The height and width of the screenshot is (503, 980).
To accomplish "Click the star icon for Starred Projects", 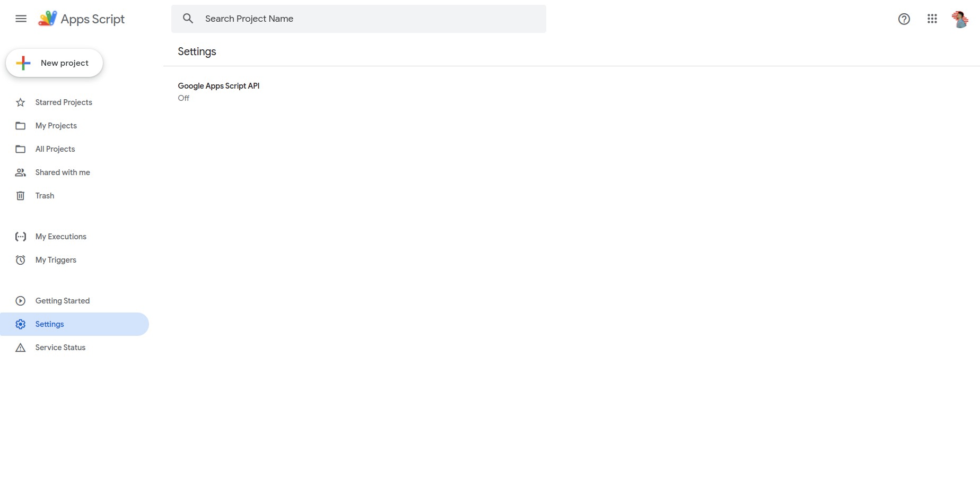I will 21,102.
